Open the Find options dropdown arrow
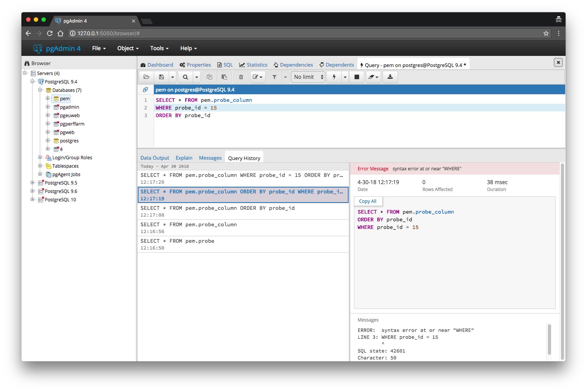Viewport: 587px width, 392px height. 197,77
